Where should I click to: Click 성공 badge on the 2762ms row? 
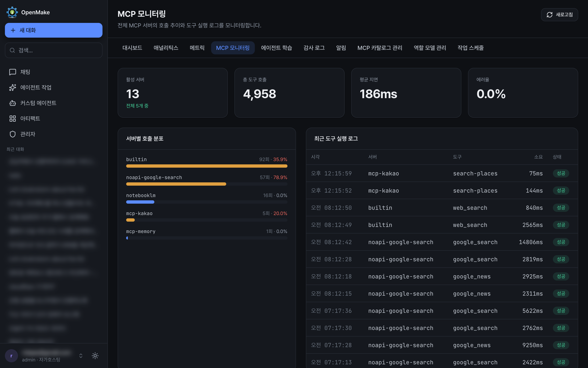pos(561,328)
